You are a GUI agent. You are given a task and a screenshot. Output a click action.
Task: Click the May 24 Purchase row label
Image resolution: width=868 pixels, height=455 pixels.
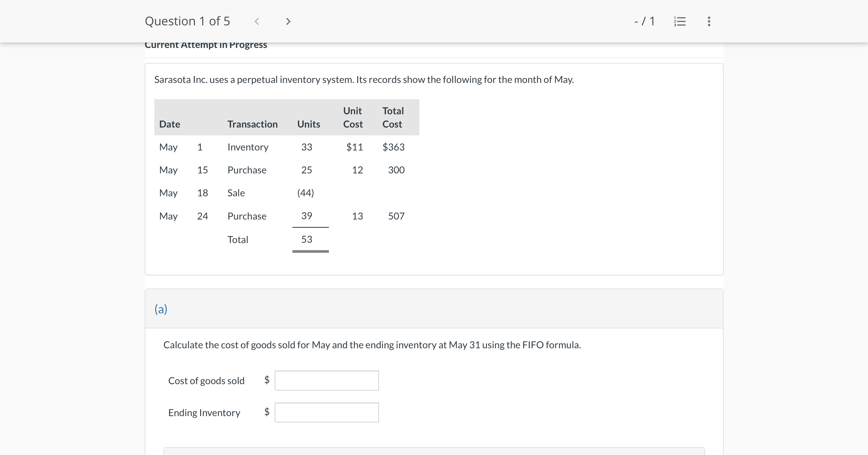pyautogui.click(x=247, y=216)
